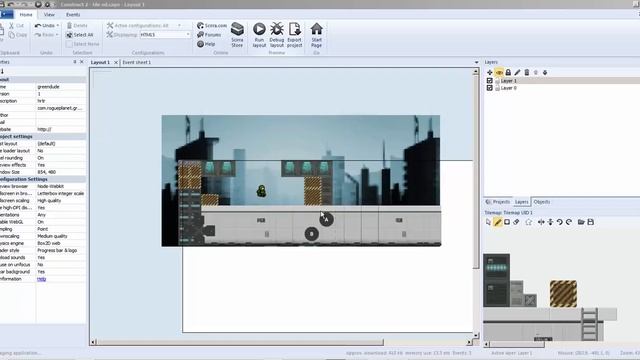640x360 pixels.
Task: Toggle Layer 1 visibility checkbox
Action: point(489,81)
